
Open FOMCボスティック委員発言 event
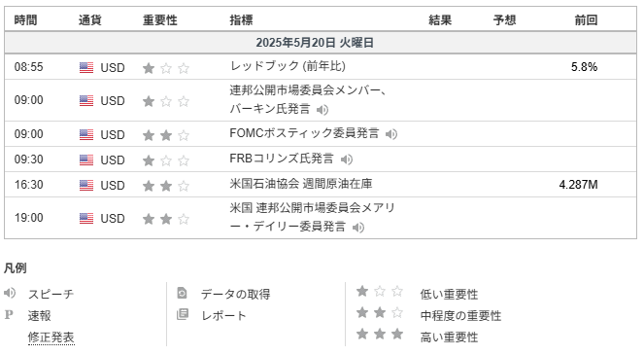pyautogui.click(x=304, y=133)
